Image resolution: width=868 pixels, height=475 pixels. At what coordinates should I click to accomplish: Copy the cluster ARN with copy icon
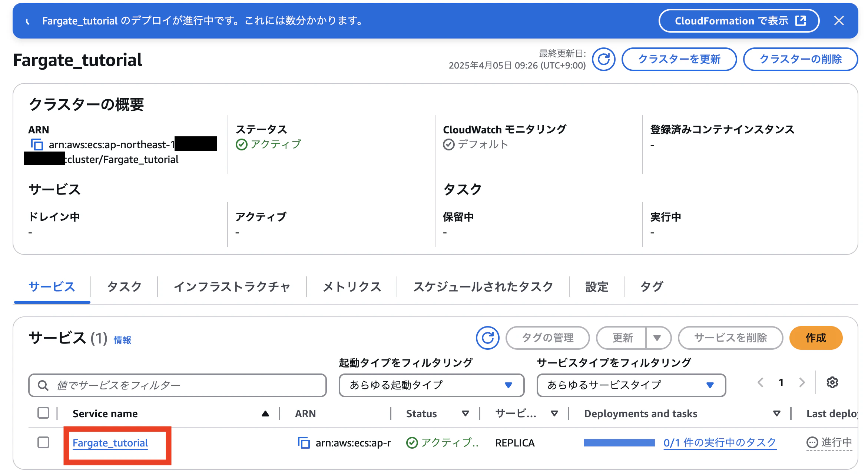pyautogui.click(x=37, y=145)
